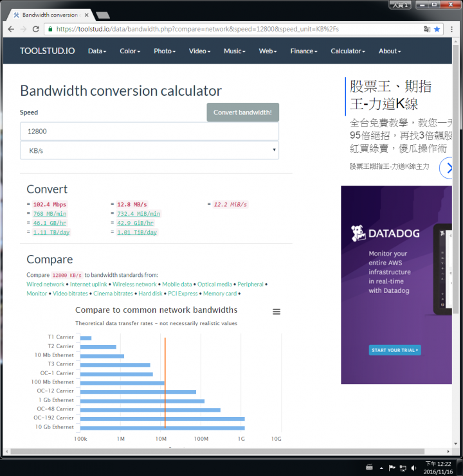Open Chrome's three-dot menu
Viewport: 463px width, 476px height.
click(452, 29)
